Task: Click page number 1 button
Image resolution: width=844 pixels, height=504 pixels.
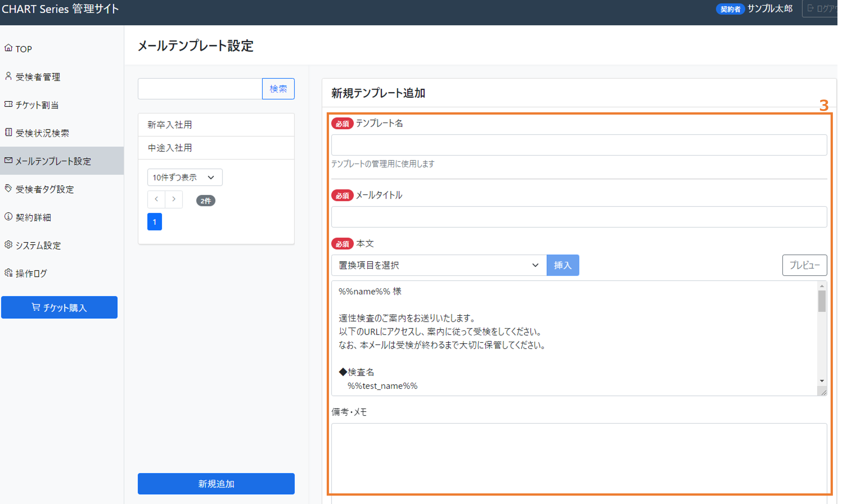Action: [155, 222]
